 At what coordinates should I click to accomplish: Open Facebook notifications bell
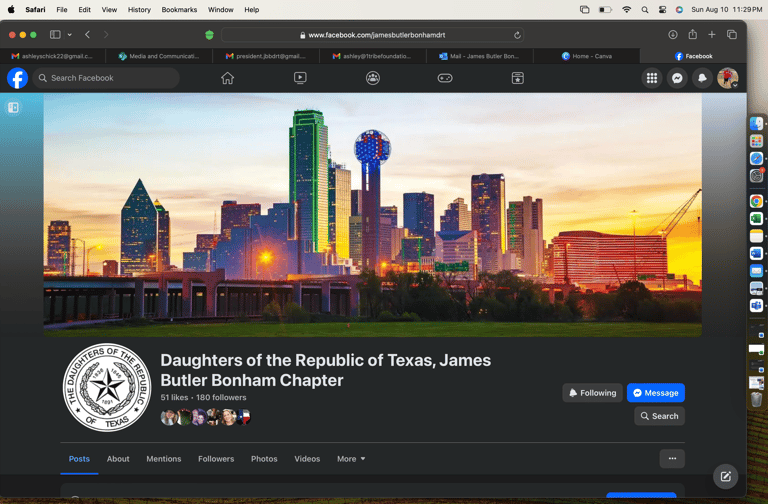tap(702, 78)
